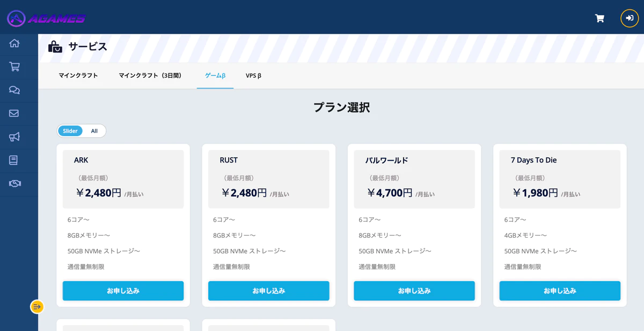
Task: Switch to the VPS β tab
Action: pyautogui.click(x=253, y=76)
